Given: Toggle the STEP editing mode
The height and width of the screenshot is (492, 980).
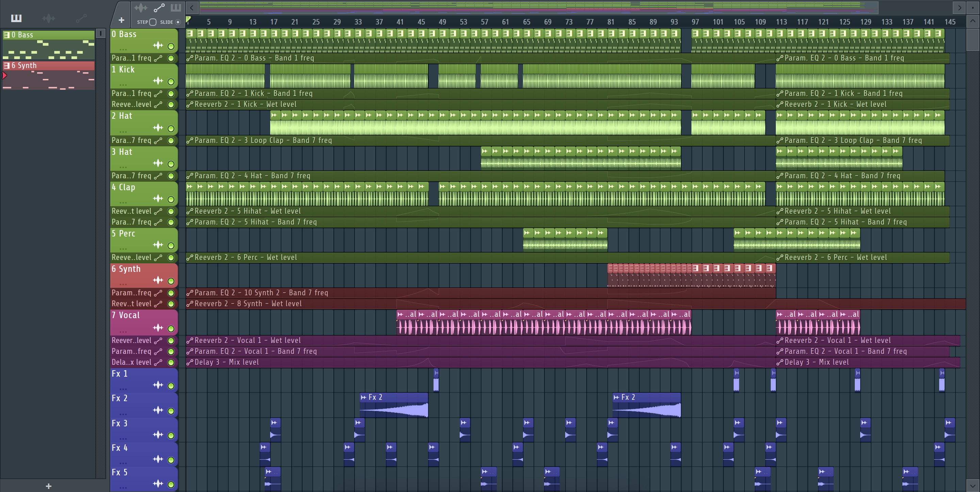Looking at the screenshot, I should coord(152,22).
